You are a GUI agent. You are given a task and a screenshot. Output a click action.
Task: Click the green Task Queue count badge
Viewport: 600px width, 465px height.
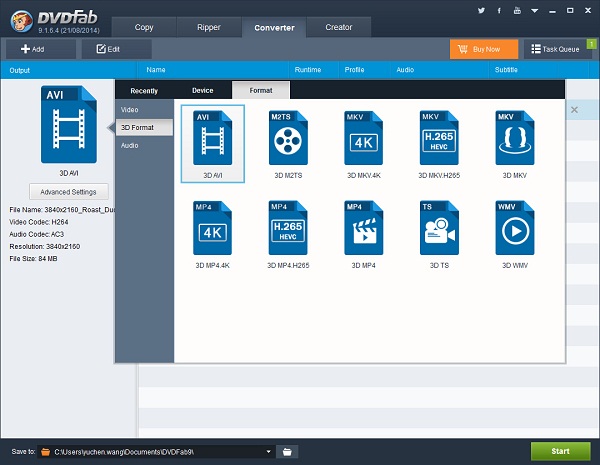592,44
